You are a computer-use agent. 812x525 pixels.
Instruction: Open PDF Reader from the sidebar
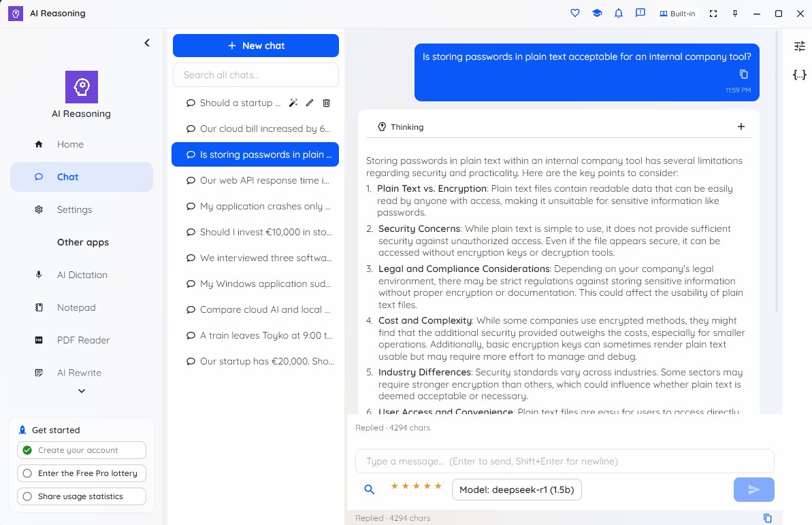click(81, 340)
